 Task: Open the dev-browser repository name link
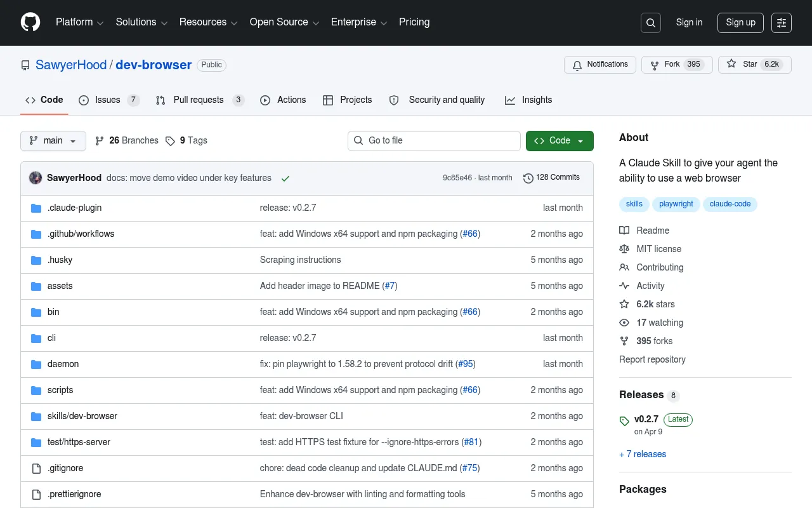(154, 65)
